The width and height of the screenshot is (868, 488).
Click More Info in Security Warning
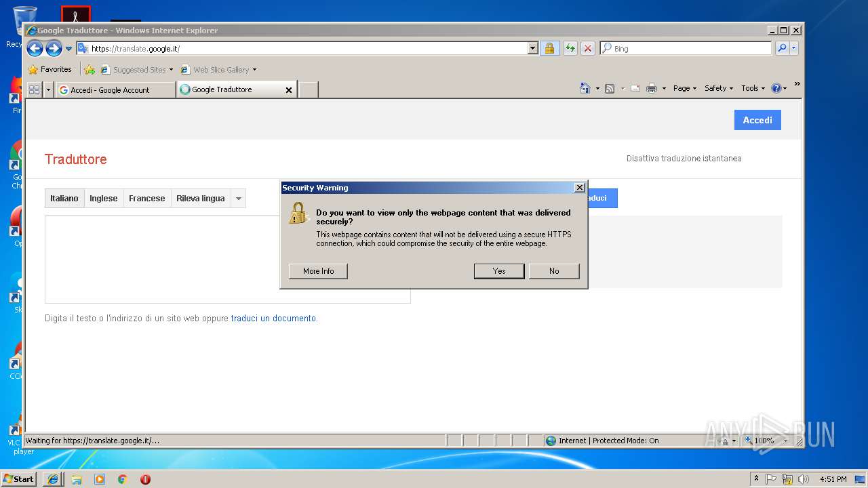pyautogui.click(x=318, y=271)
